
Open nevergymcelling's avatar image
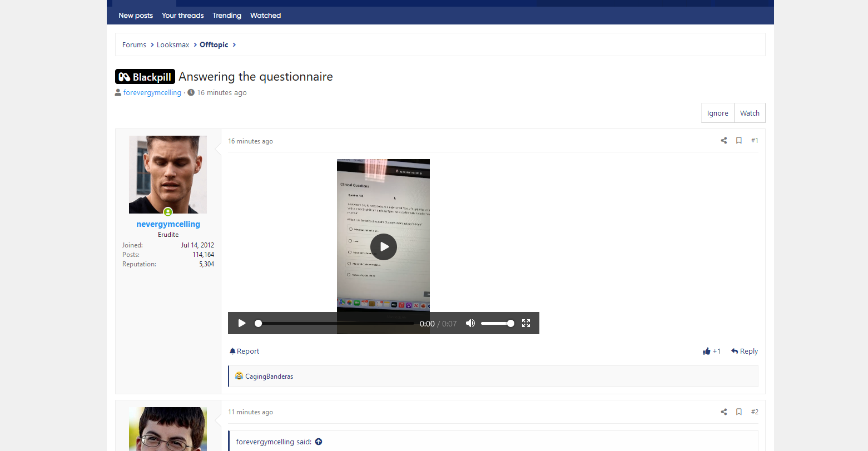click(x=168, y=175)
